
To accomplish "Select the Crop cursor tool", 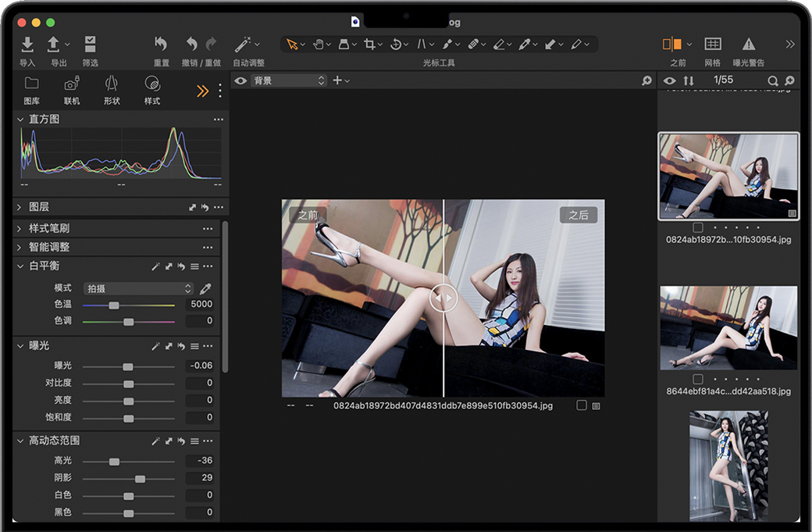I will coord(369,45).
